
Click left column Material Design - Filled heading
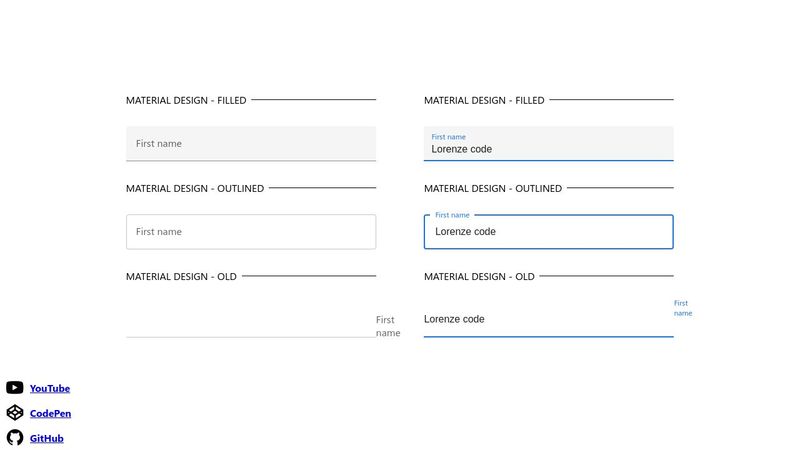[x=185, y=101]
